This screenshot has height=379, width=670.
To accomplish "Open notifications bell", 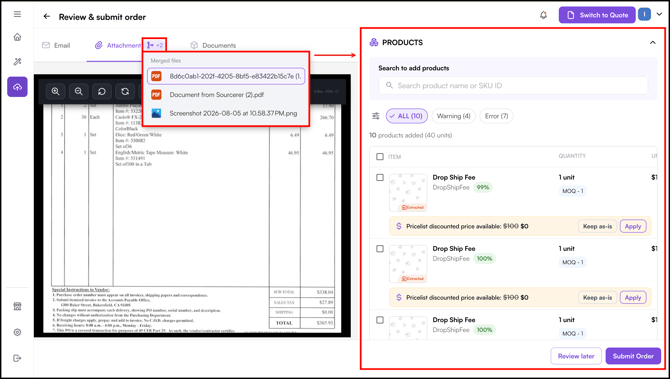I will [x=544, y=15].
